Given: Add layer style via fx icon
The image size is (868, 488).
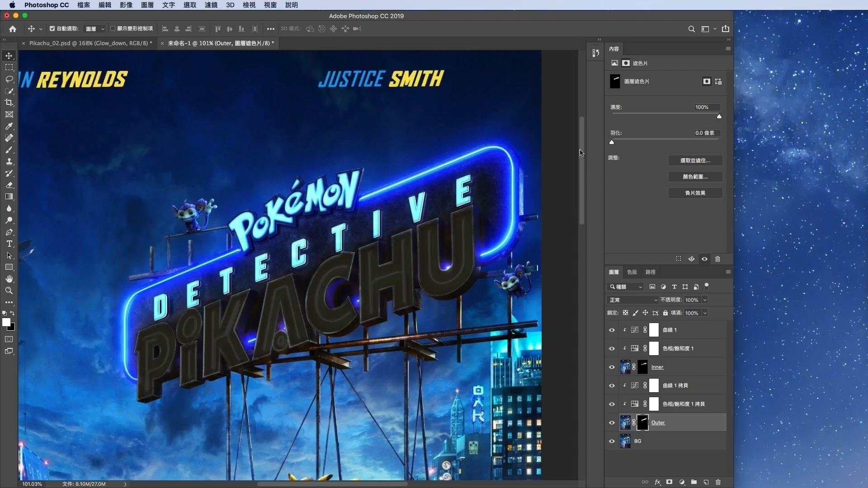Looking at the screenshot, I should [657, 482].
